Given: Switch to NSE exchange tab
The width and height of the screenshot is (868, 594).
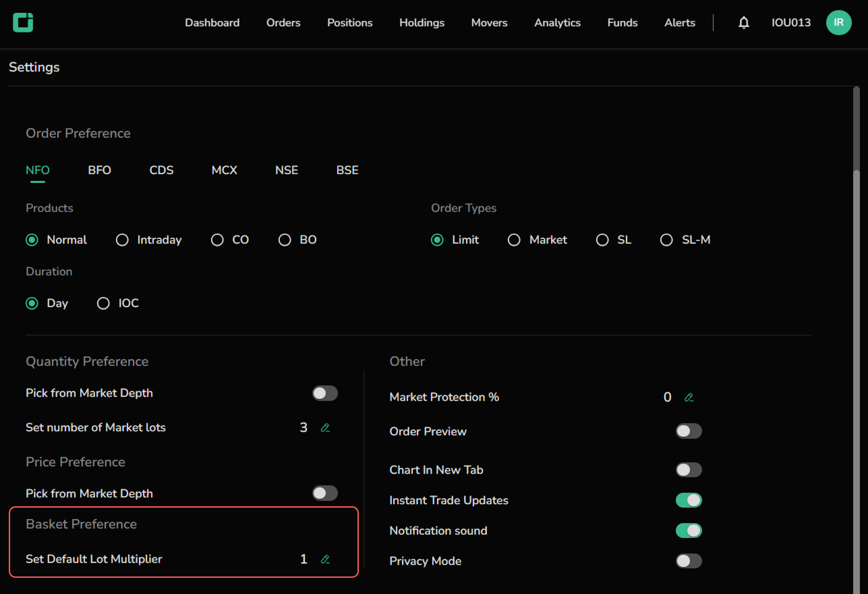Looking at the screenshot, I should click(x=287, y=170).
